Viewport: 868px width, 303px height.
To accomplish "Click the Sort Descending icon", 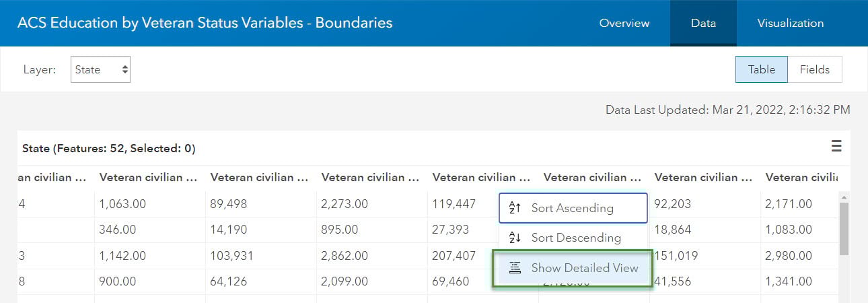I will tap(515, 238).
